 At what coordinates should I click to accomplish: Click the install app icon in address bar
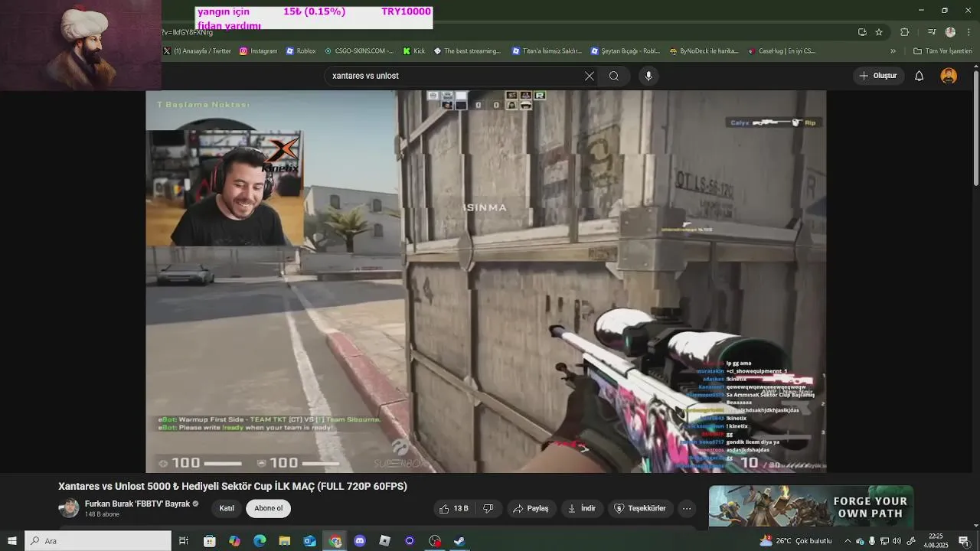click(862, 32)
